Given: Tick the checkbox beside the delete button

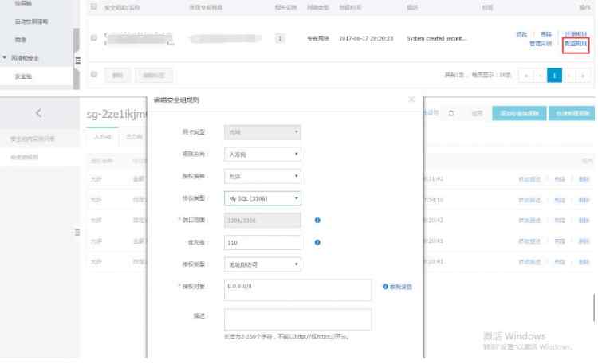Looking at the screenshot, I should tap(94, 75).
